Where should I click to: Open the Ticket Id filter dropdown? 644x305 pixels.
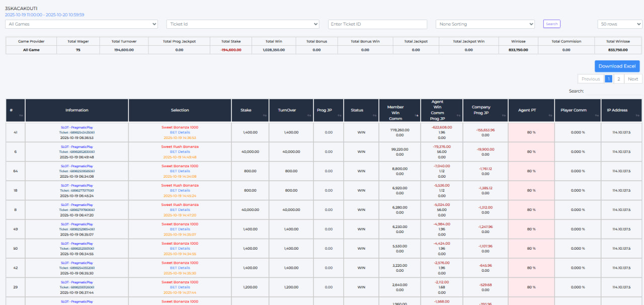[243, 24]
